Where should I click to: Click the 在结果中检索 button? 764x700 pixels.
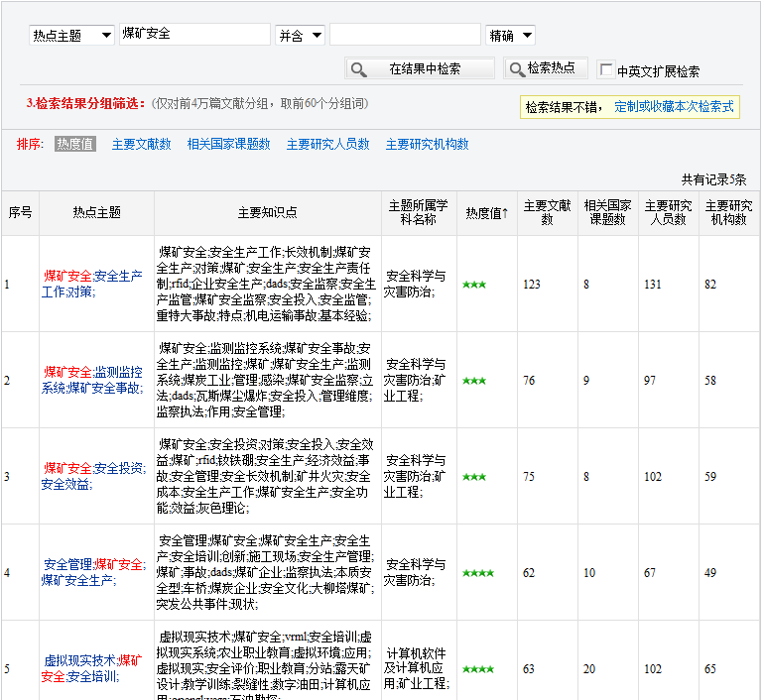(420, 68)
